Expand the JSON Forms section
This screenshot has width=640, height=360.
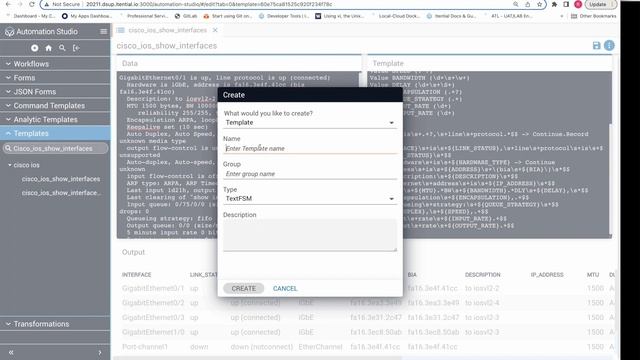[55, 91]
